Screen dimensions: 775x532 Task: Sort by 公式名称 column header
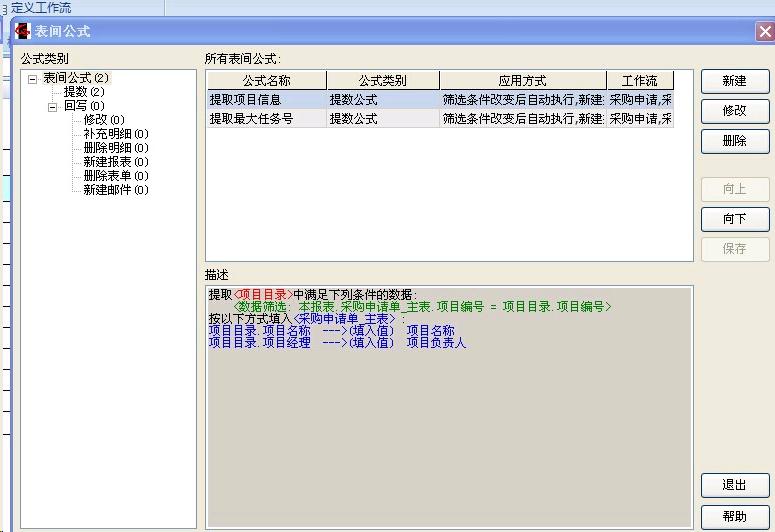[266, 80]
